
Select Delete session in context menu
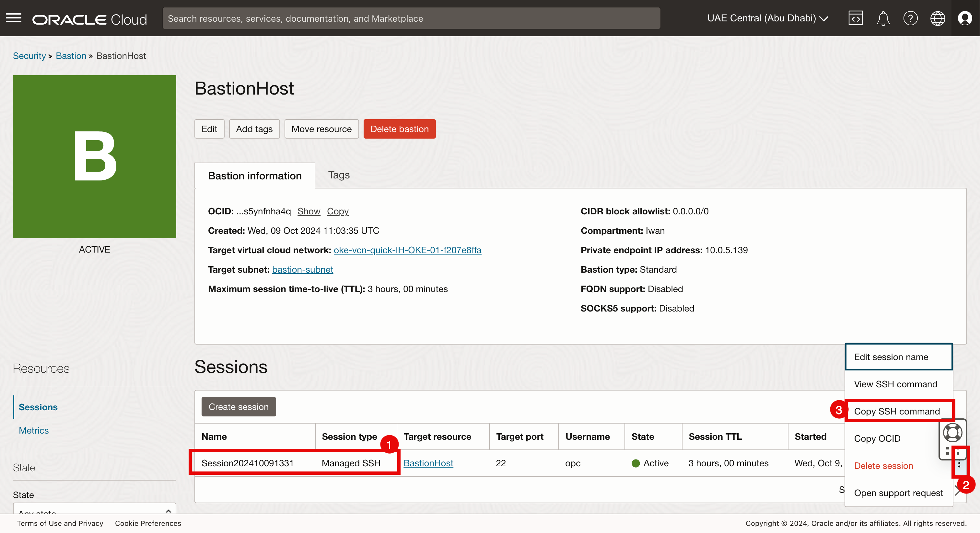pos(883,465)
